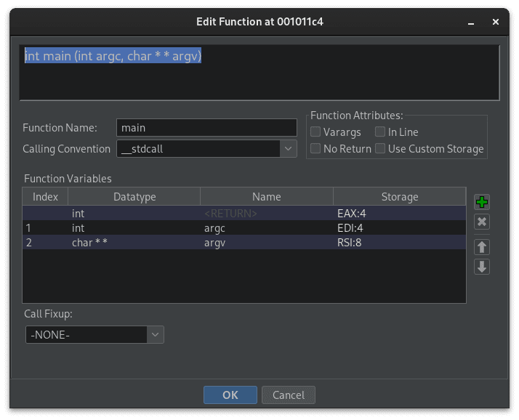
Task: Sort variables by Index column header
Action: (x=45, y=197)
